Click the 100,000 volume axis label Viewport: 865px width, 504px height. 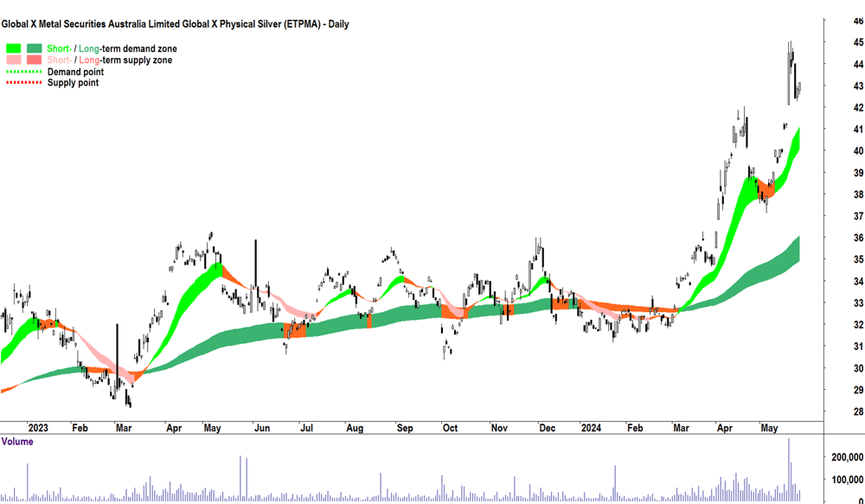pos(848,480)
